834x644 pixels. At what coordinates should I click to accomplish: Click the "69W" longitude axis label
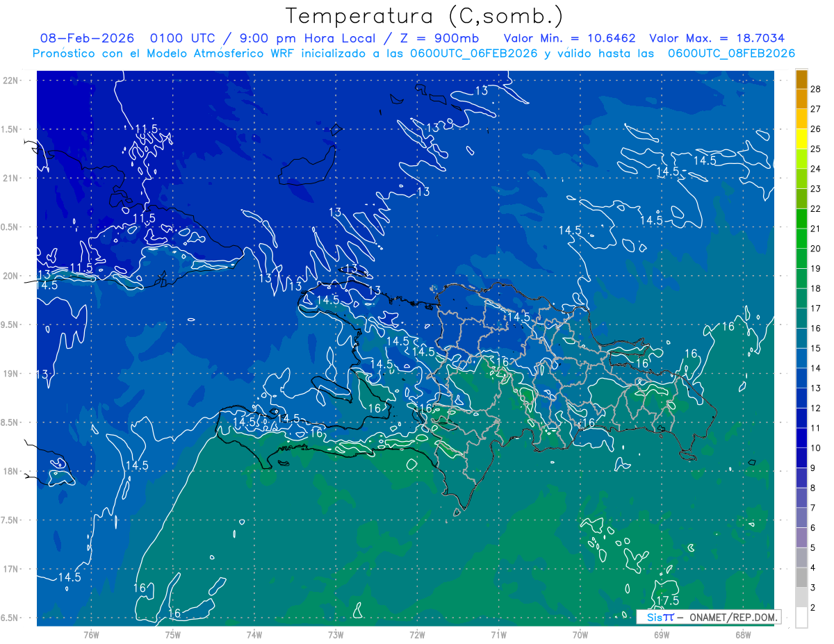[661, 634]
